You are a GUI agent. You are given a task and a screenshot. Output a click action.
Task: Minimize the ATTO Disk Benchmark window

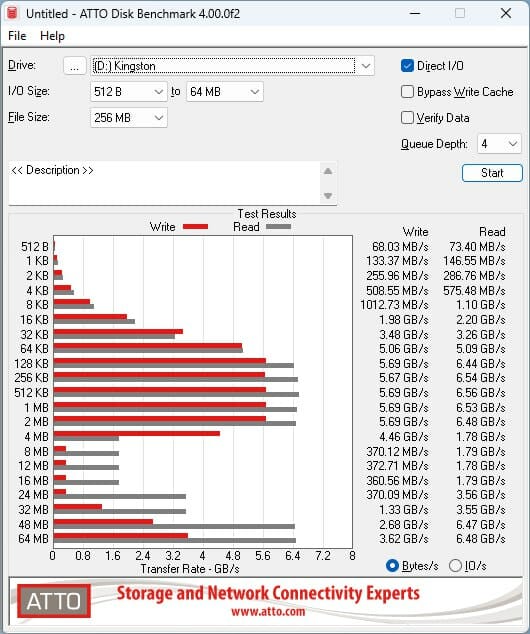[x=415, y=13]
